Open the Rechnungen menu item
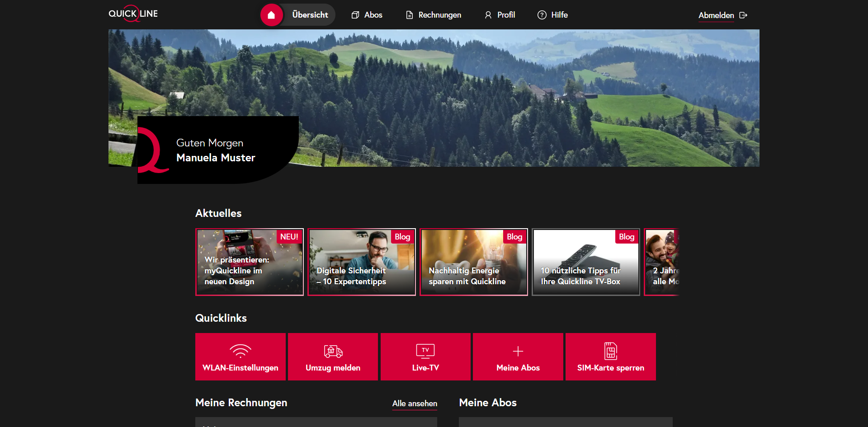The image size is (868, 427). [x=433, y=15]
